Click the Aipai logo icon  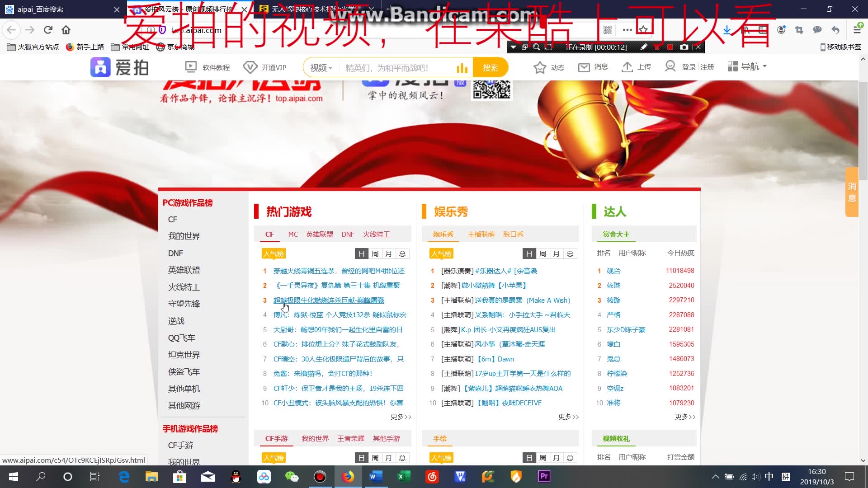100,67
